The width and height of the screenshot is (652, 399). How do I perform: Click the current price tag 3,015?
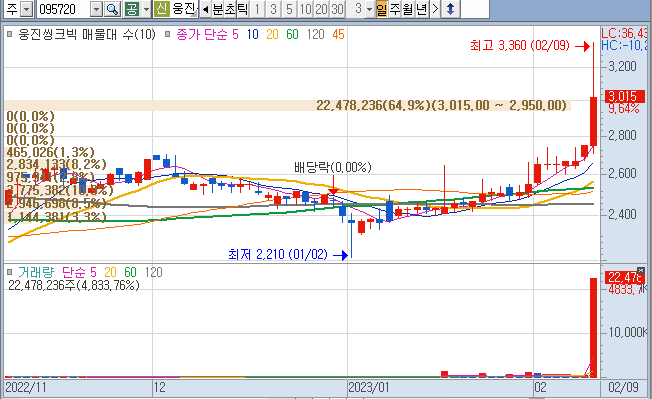tap(625, 96)
